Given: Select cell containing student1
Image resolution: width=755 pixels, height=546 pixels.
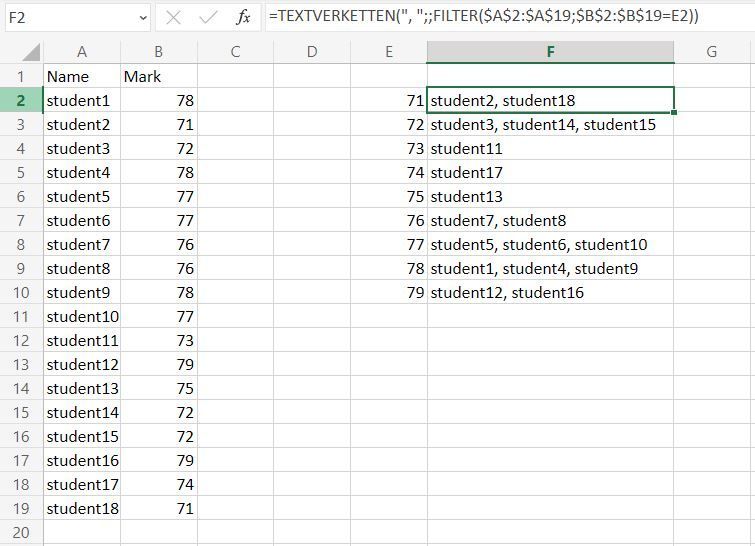Looking at the screenshot, I should pos(82,100).
